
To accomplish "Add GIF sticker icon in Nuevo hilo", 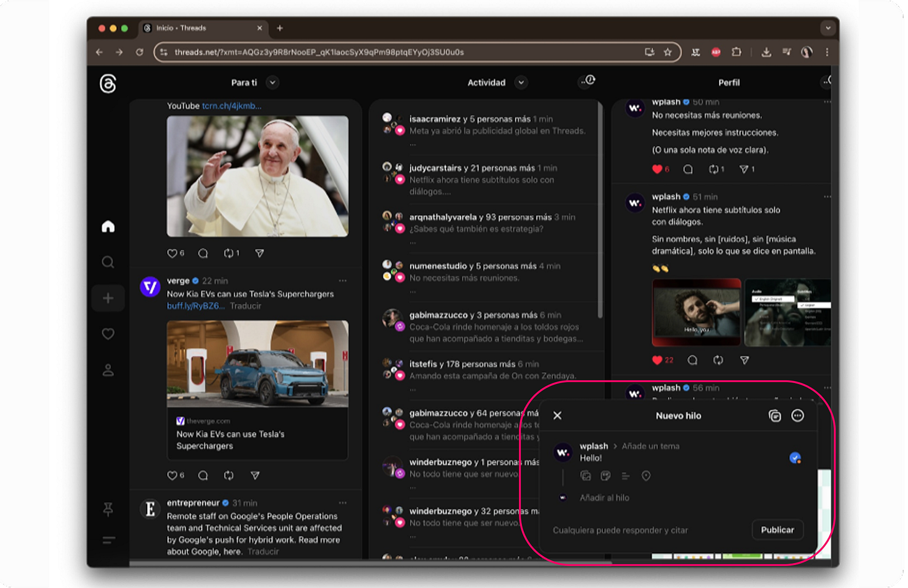I will click(606, 476).
